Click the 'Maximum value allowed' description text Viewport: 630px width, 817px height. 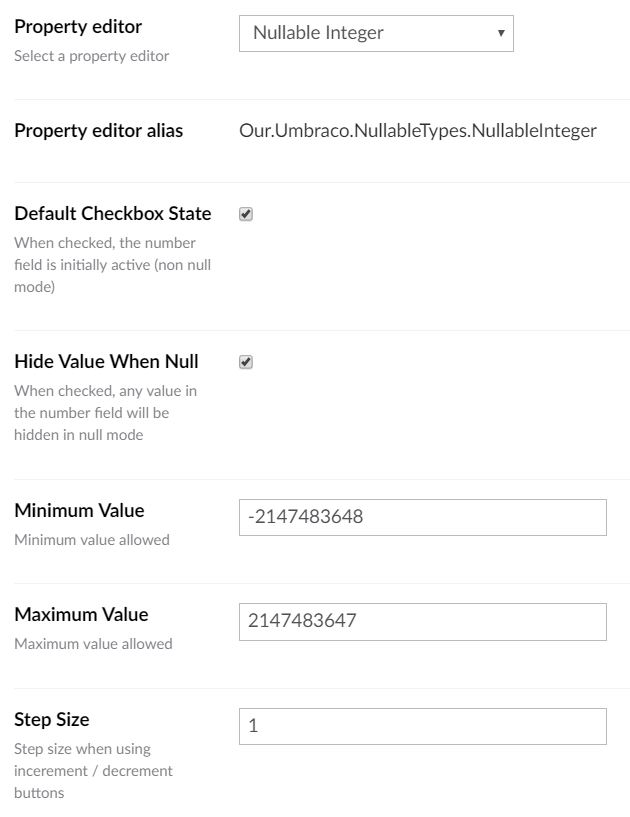tap(93, 644)
